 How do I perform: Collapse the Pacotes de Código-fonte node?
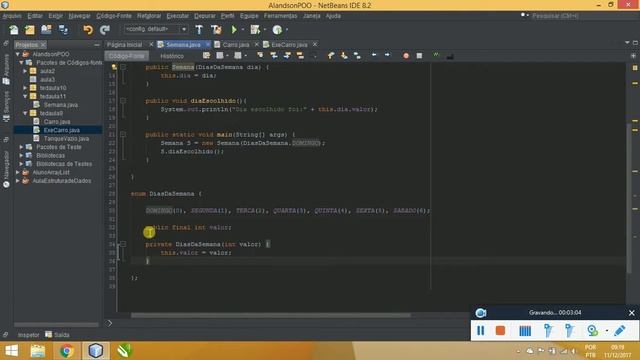click(x=21, y=62)
